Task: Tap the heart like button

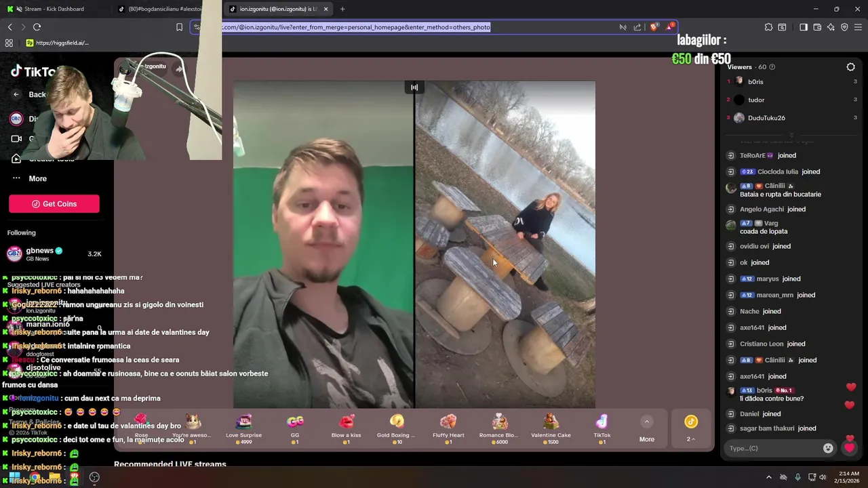Action: coord(849,448)
